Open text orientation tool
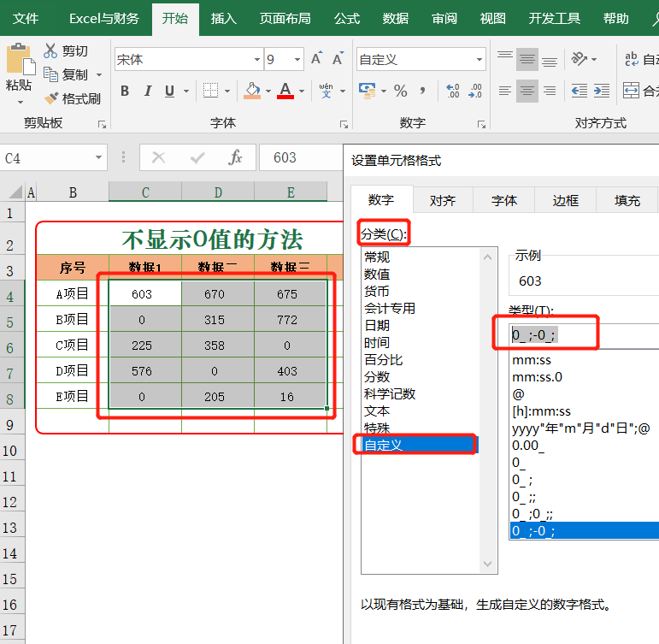The image size is (659, 644). [x=580, y=58]
